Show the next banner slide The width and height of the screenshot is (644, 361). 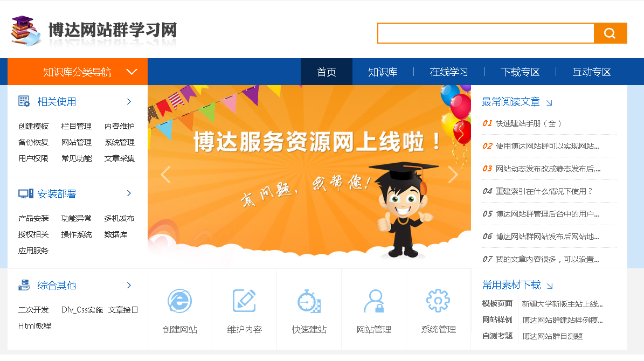point(453,175)
